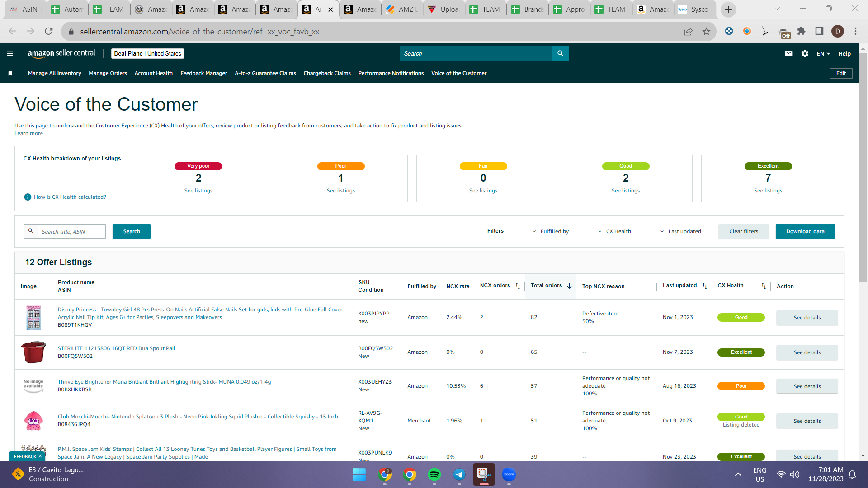Open Telegram from the taskbar
This screenshot has height=488, width=868.
click(x=459, y=474)
